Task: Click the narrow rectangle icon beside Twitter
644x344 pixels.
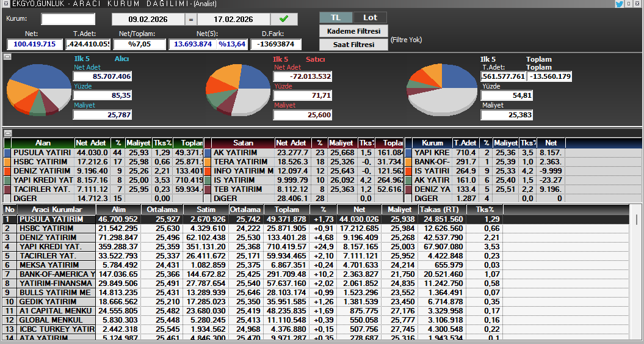Action: pos(629,4)
